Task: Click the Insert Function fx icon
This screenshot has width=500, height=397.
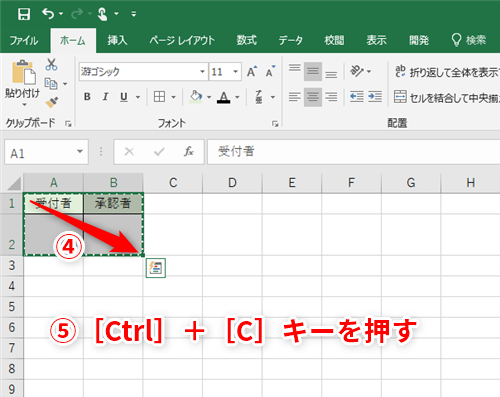Action: (x=189, y=152)
